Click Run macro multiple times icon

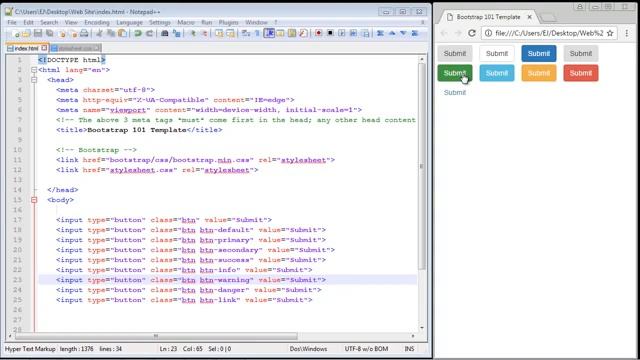(353, 33)
